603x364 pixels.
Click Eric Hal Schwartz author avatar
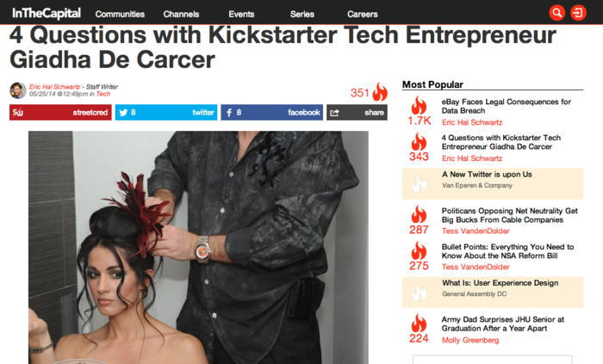tap(18, 90)
